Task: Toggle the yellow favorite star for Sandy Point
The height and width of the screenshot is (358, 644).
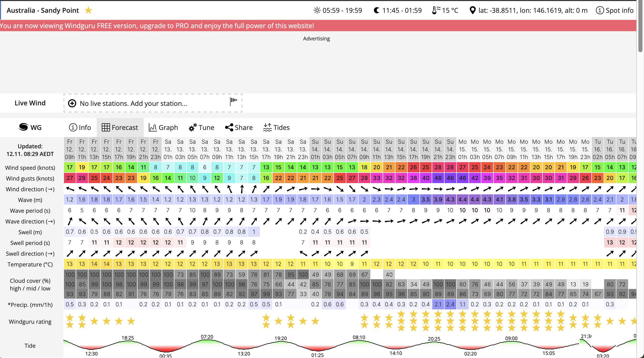Action: click(x=88, y=10)
